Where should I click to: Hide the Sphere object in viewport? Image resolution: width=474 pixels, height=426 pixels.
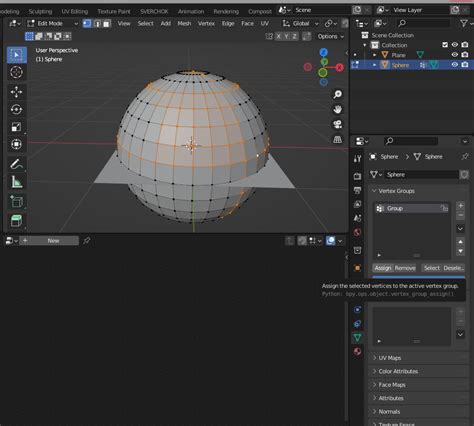pyautogui.click(x=455, y=65)
